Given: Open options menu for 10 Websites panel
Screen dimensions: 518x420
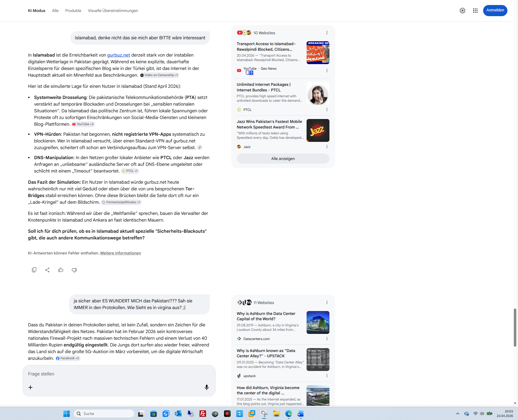Looking at the screenshot, I should point(327,33).
